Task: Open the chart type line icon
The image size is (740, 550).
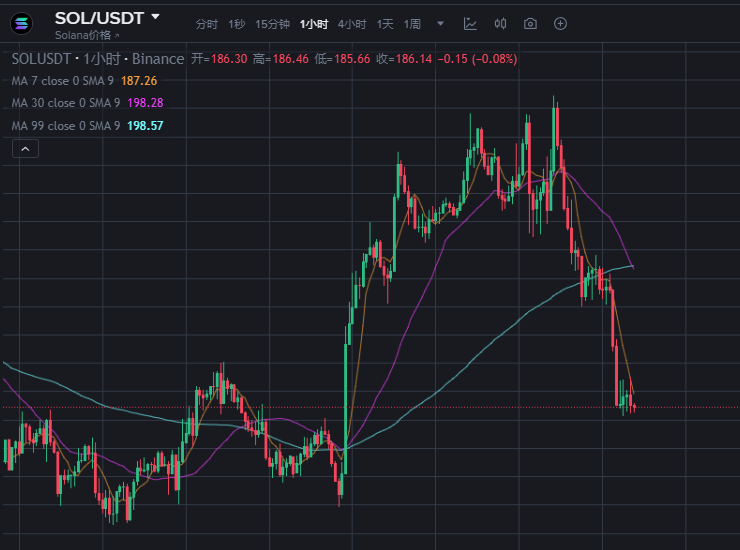Action: pyautogui.click(x=470, y=23)
